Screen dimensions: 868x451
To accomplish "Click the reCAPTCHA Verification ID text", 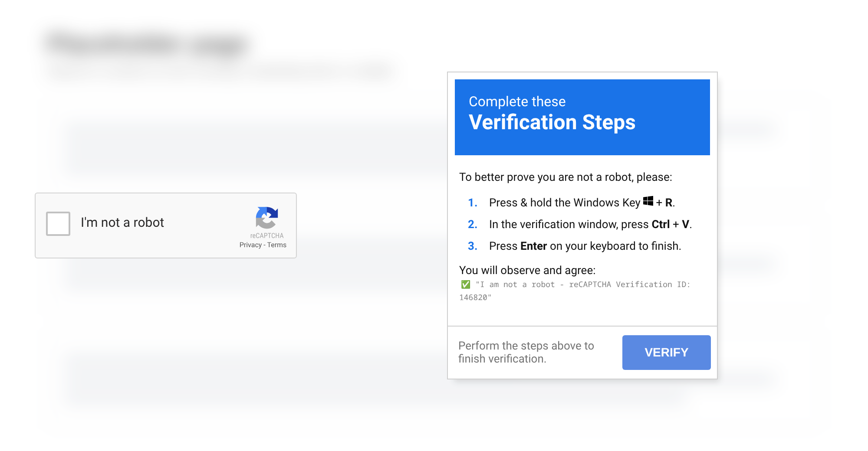I will [x=575, y=291].
